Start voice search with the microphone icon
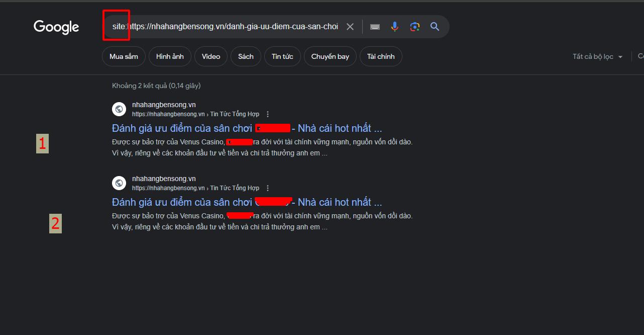The width and height of the screenshot is (644, 335). click(395, 27)
